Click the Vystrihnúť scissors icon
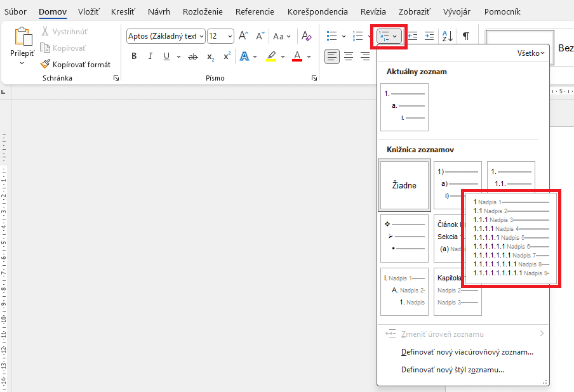This screenshot has height=392, width=574. coord(45,32)
